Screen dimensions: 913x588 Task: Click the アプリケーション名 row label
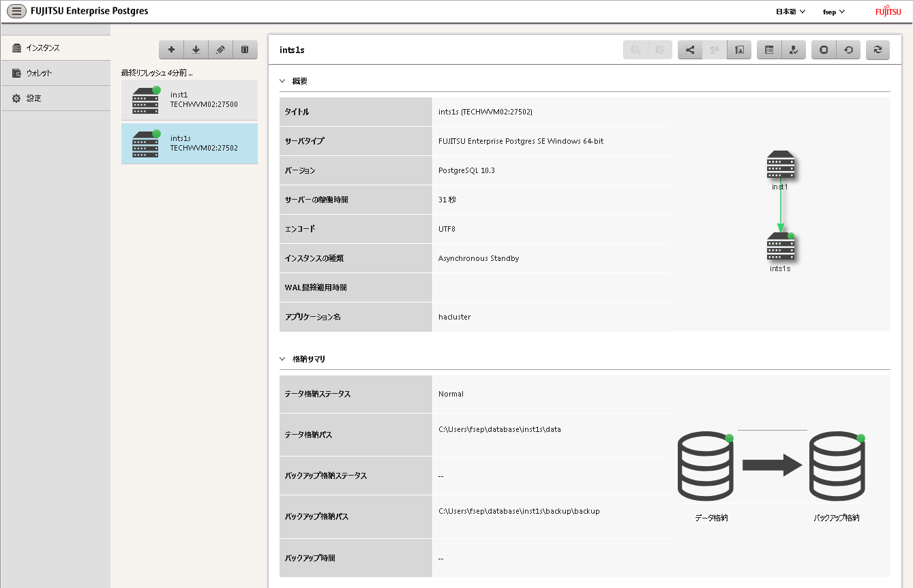312,317
